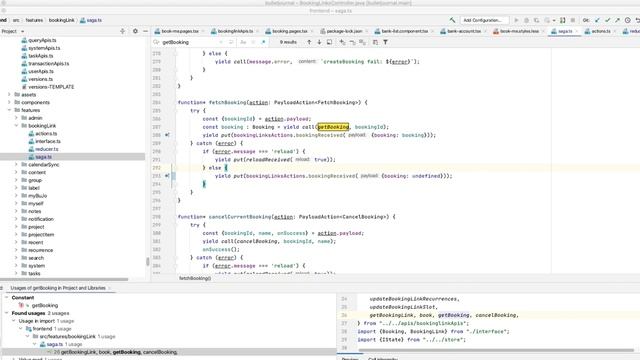Open Project panel settings gear
Screen dimensions: 640x360
[x=135, y=31]
